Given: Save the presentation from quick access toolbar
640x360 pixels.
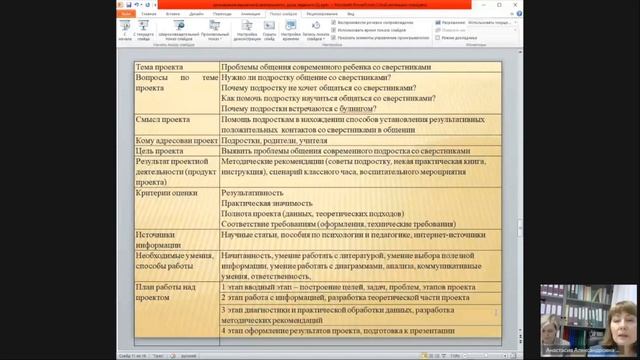Looking at the screenshot, I should [129, 5].
